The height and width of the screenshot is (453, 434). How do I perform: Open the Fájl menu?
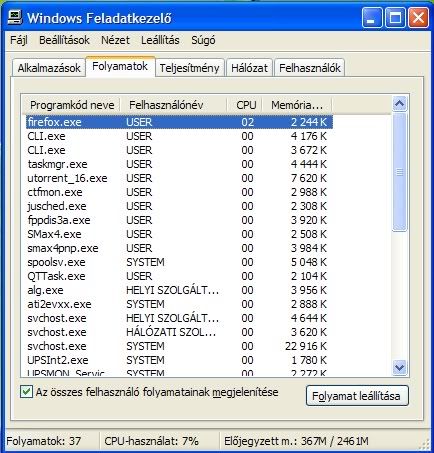[19, 40]
